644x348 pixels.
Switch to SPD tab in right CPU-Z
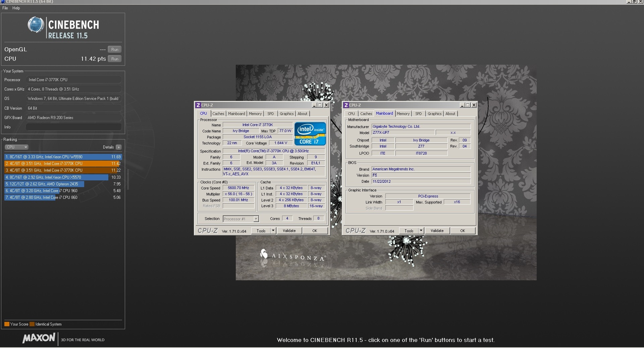(419, 114)
